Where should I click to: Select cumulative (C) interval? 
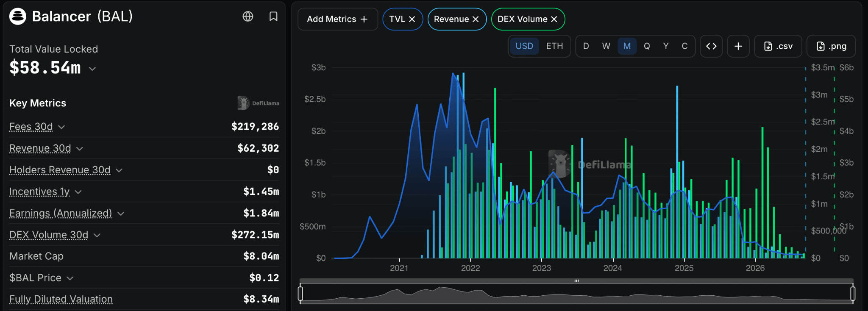coord(684,46)
